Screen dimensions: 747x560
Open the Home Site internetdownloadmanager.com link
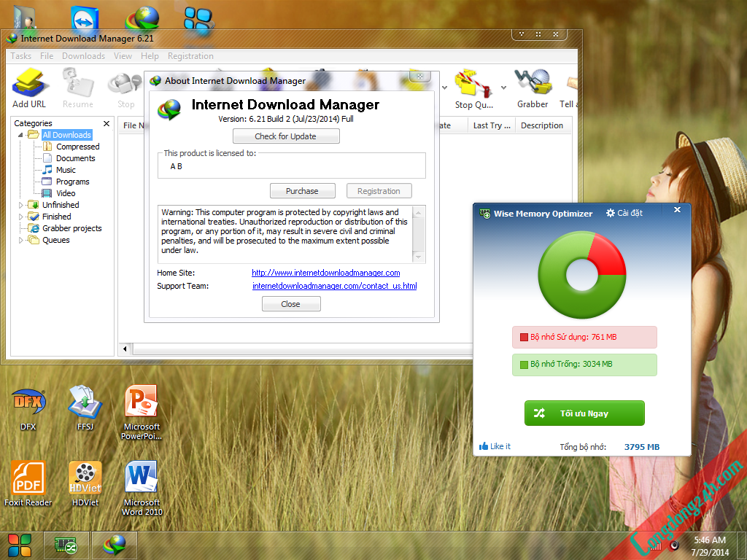point(326,273)
